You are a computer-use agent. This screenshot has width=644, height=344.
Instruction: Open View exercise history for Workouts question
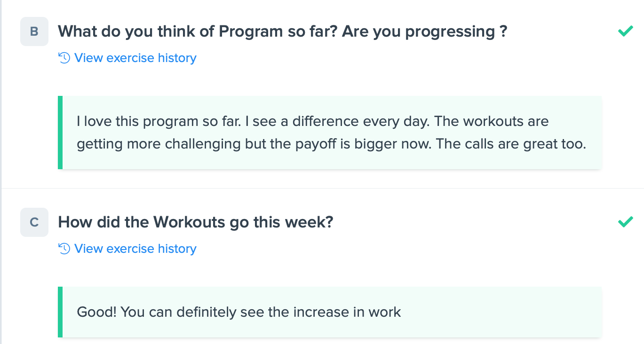pyautogui.click(x=135, y=249)
